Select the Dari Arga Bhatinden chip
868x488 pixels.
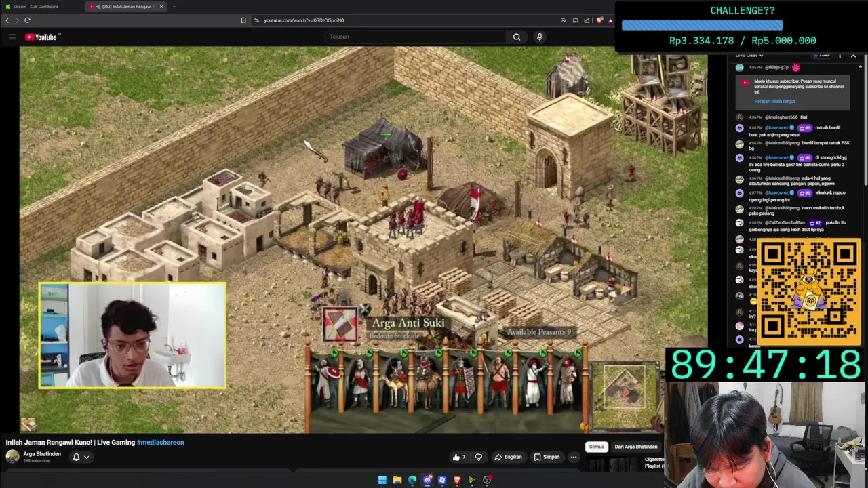tap(635, 447)
